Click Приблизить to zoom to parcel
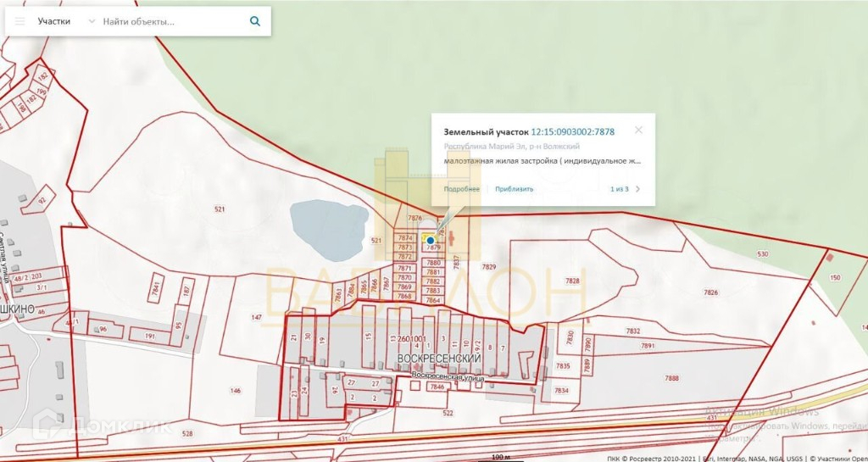 [515, 189]
